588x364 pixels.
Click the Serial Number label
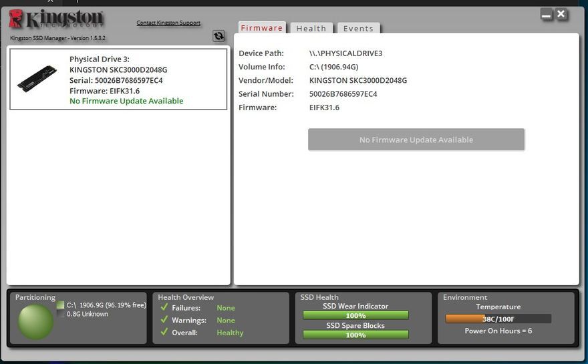pos(266,94)
